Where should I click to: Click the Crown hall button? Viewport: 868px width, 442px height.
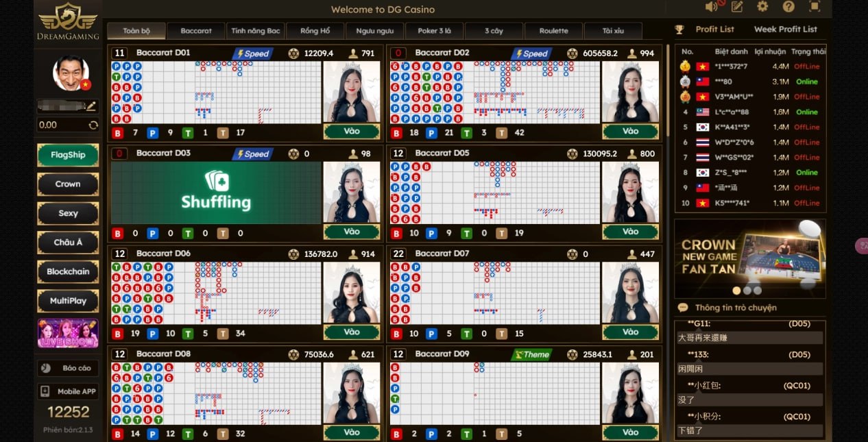click(68, 184)
